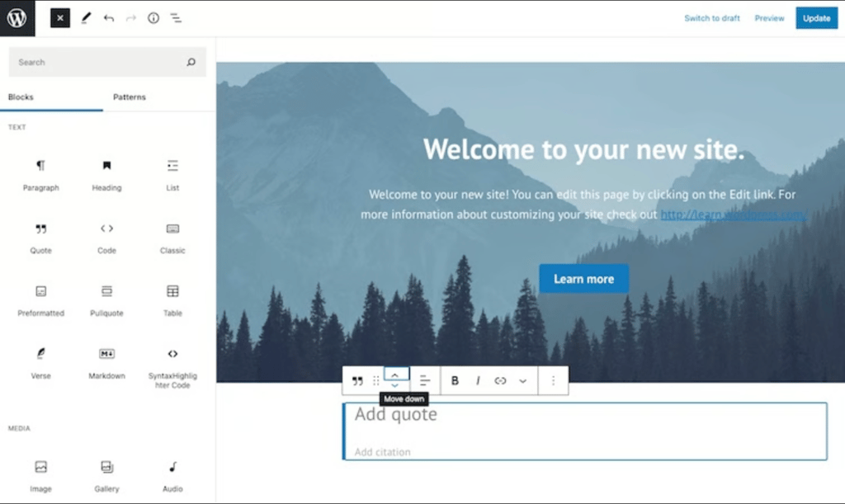Insert an Audio block
Viewport: 845px width, 504px height.
pos(172,477)
